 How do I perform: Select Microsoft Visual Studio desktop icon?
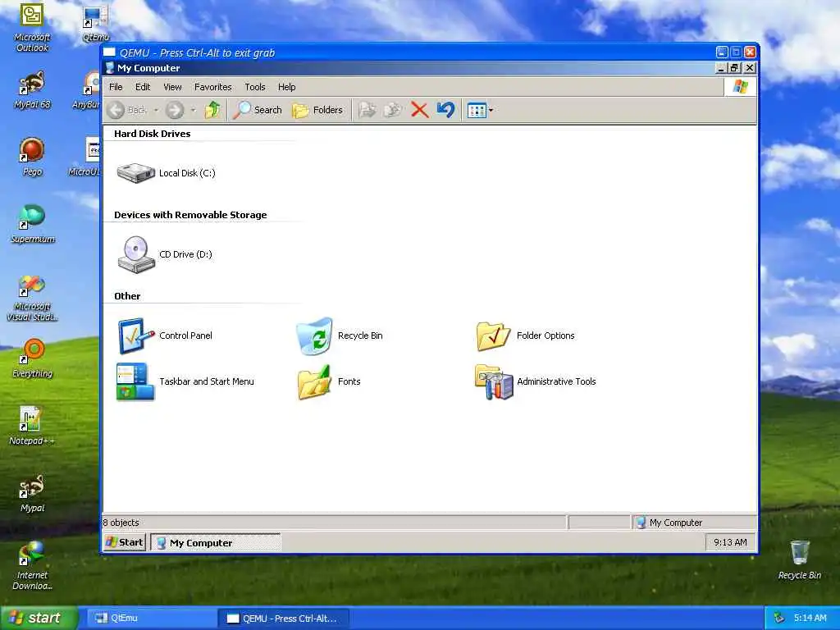pyautogui.click(x=32, y=298)
